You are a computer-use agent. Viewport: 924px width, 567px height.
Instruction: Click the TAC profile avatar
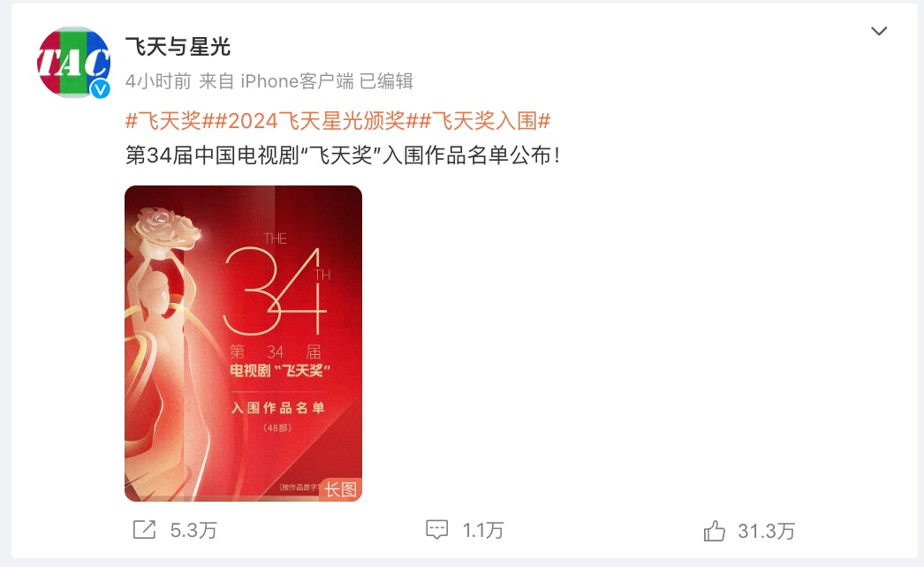(73, 62)
